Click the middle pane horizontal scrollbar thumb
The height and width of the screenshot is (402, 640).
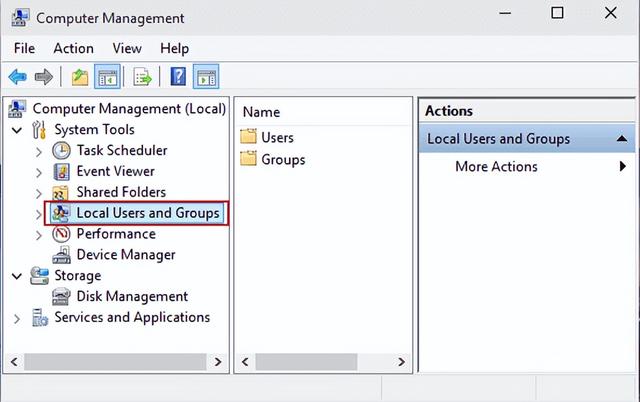point(306,362)
